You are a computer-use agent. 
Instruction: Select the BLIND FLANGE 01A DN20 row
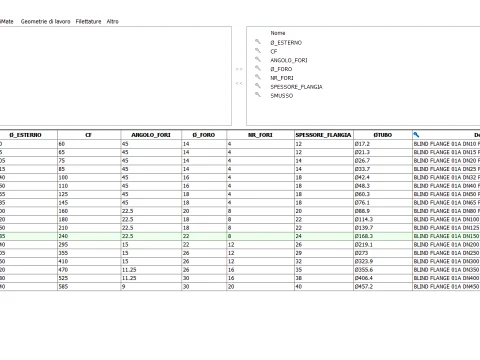pos(240,161)
